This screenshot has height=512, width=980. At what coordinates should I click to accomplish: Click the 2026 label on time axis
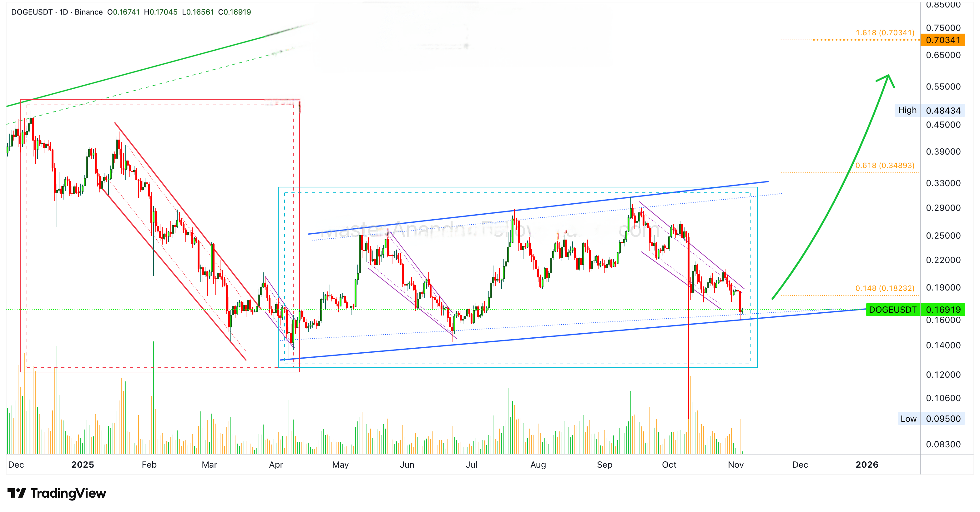(866, 465)
